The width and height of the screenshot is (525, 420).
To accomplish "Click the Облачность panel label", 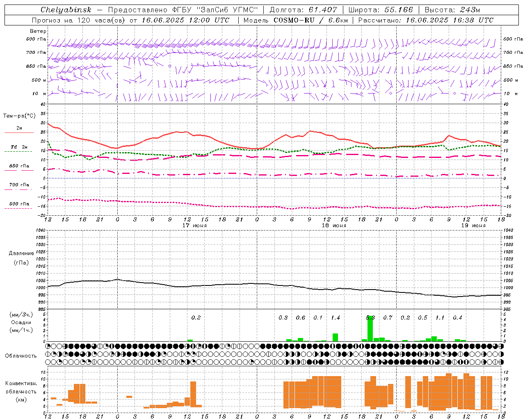I will click(21, 356).
